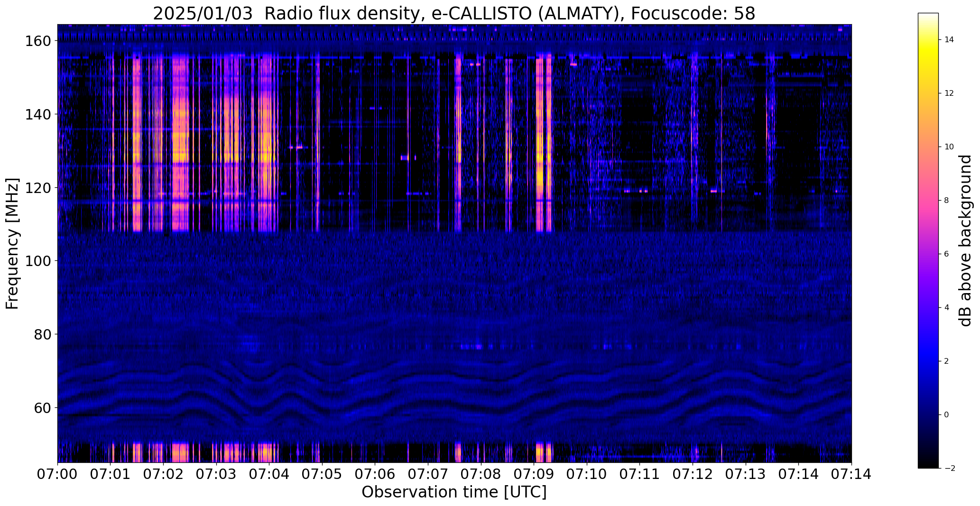The width and height of the screenshot is (980, 506).
Task: Click the colorbar tick label 2
Action: tap(947, 361)
